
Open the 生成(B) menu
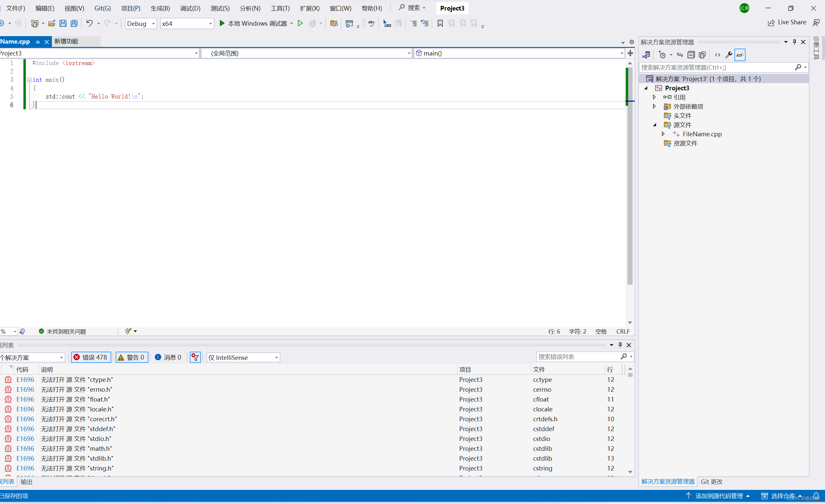click(x=160, y=8)
